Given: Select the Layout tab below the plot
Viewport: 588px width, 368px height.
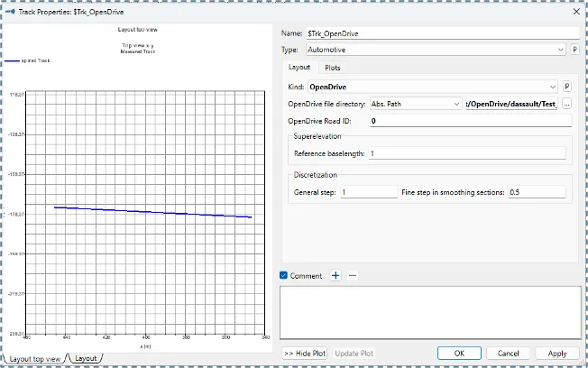Looking at the screenshot, I should [x=87, y=358].
